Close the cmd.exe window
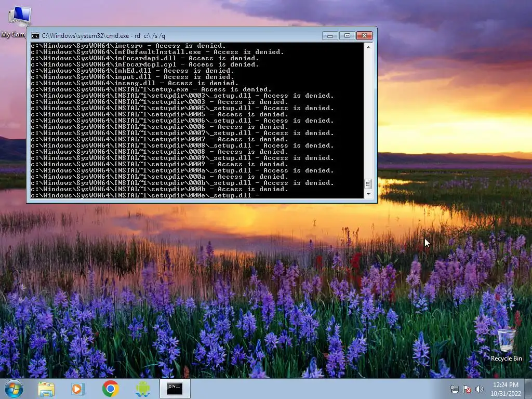This screenshot has height=399, width=532. pyautogui.click(x=364, y=36)
